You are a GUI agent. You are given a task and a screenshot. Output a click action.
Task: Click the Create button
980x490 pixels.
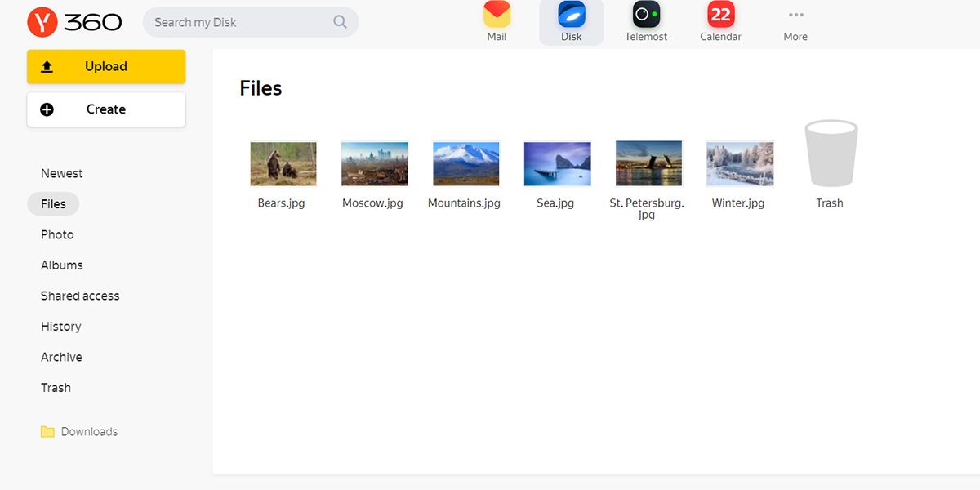106,109
